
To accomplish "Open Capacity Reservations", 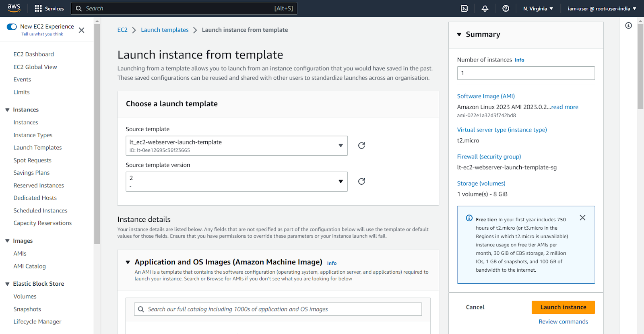I will [x=42, y=223].
